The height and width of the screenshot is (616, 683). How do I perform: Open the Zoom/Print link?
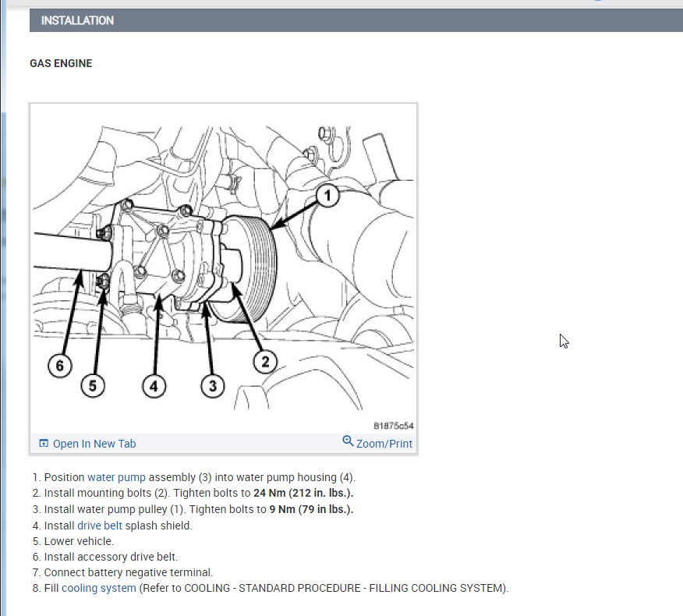pos(384,444)
